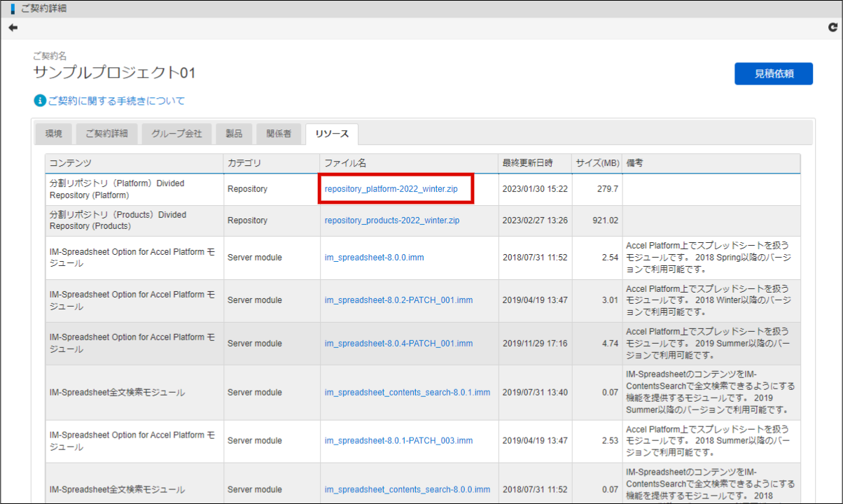Open the ご契約に関する手続きについて link
843x504 pixels.
[116, 101]
